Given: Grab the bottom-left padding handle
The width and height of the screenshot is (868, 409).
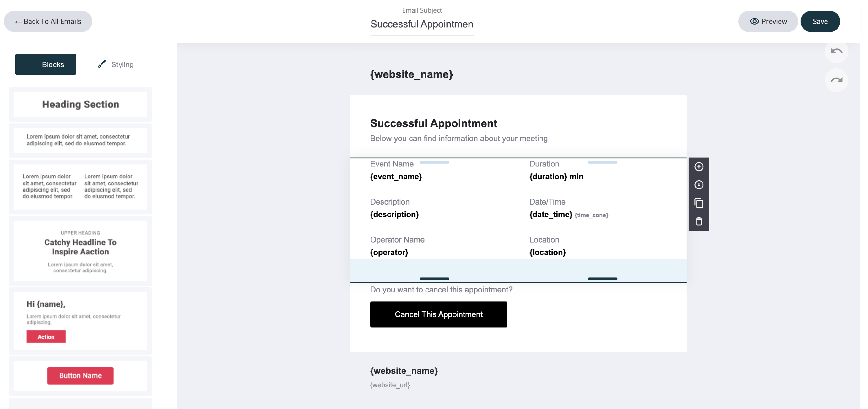Looking at the screenshot, I should tap(434, 279).
